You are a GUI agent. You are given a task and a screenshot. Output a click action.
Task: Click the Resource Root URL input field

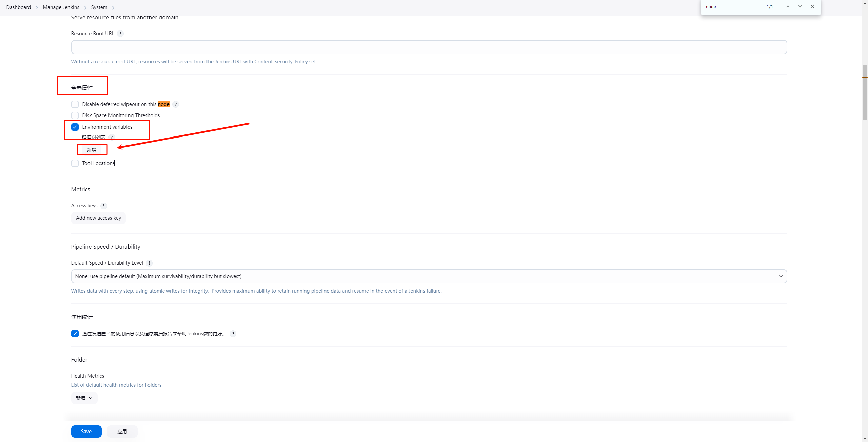point(429,47)
